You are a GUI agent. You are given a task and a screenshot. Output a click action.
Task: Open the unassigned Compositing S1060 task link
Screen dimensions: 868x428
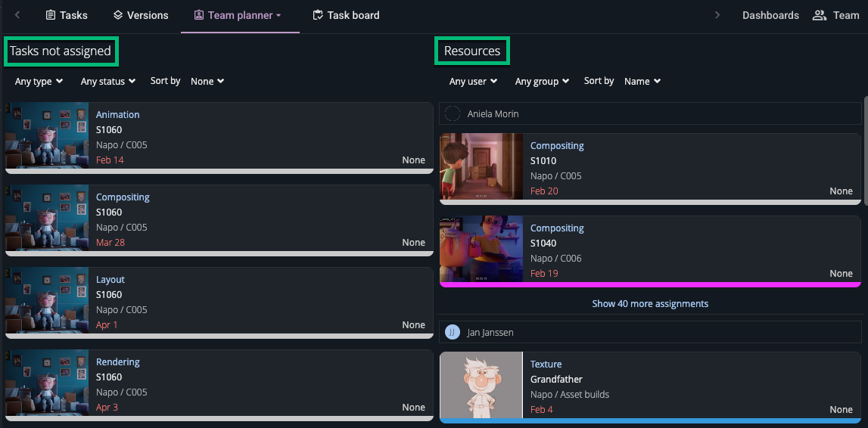[x=123, y=197]
